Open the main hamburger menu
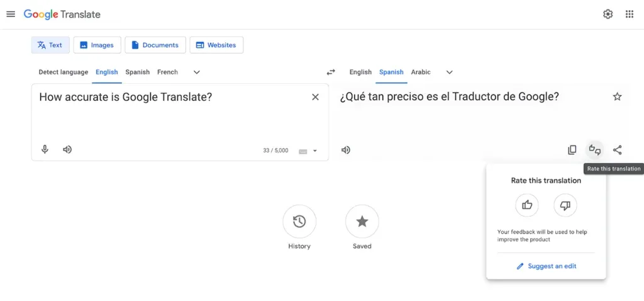644x301 pixels. [11, 14]
